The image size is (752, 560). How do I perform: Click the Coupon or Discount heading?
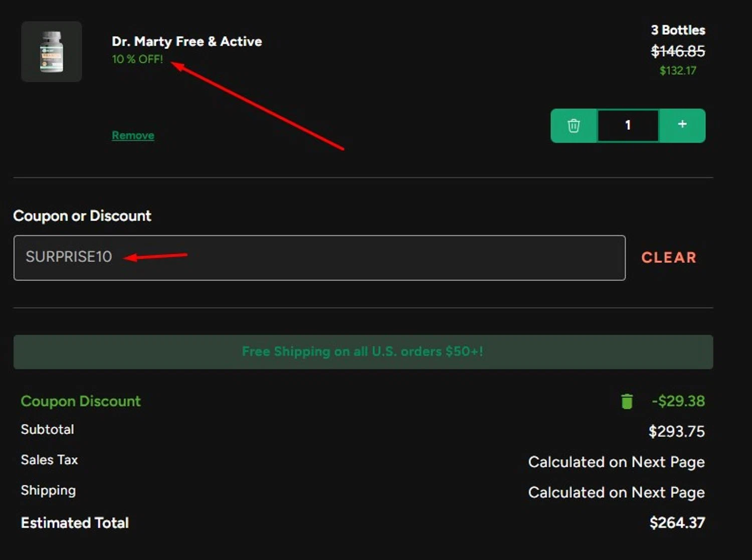(x=82, y=216)
